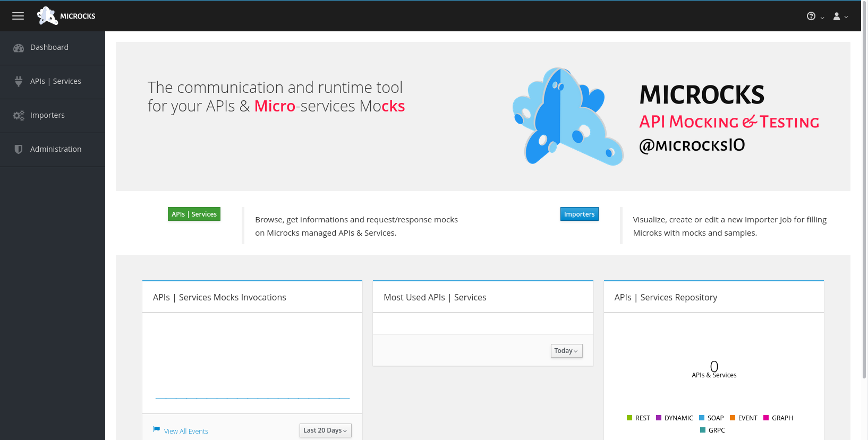Click the 'Browse, get informations' description text
Image resolution: width=868 pixels, height=440 pixels.
coord(356,226)
